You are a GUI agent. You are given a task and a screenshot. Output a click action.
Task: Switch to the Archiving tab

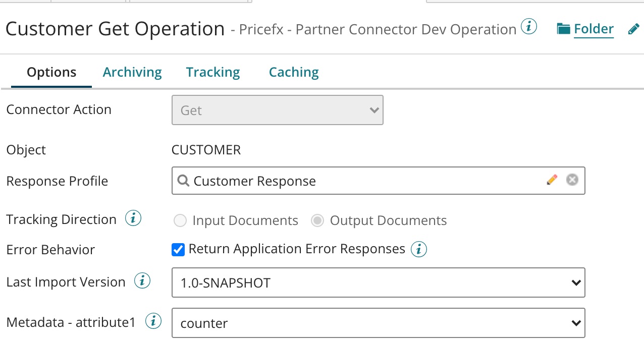[132, 72]
